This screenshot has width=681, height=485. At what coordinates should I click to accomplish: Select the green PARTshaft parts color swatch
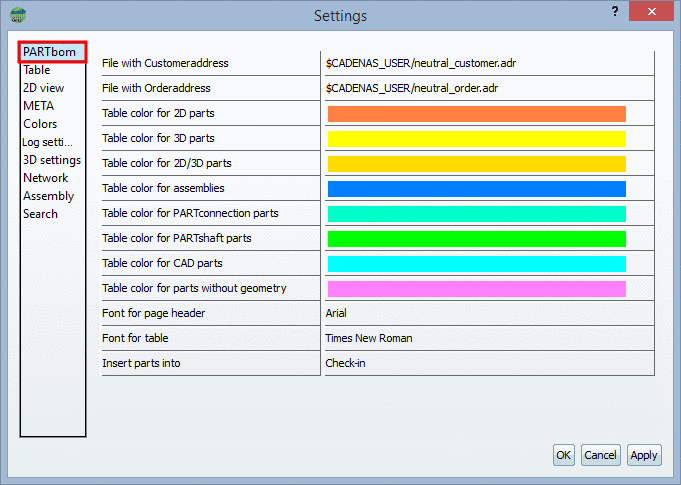point(476,239)
